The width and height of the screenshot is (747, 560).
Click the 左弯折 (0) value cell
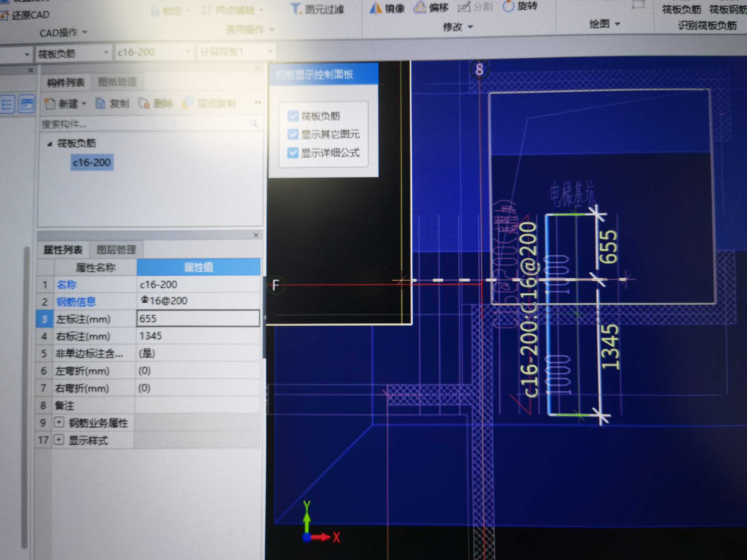tap(198, 371)
